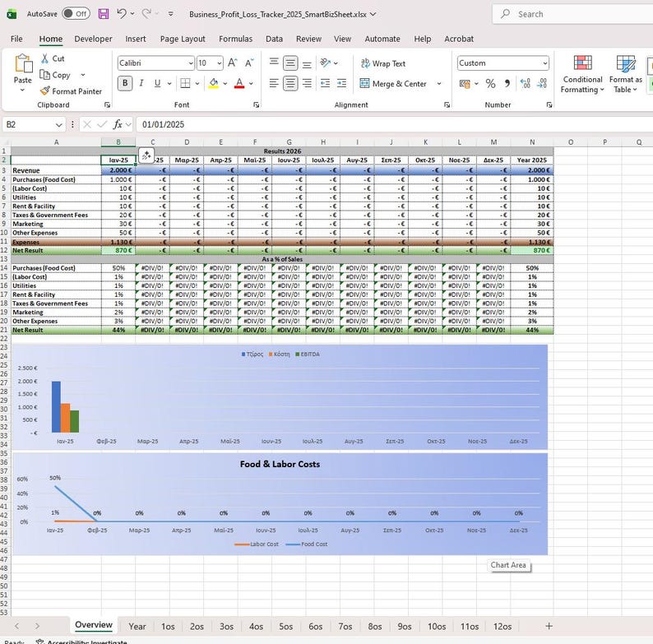
Task: Expand the file name dropdown chevron
Action: (x=373, y=14)
